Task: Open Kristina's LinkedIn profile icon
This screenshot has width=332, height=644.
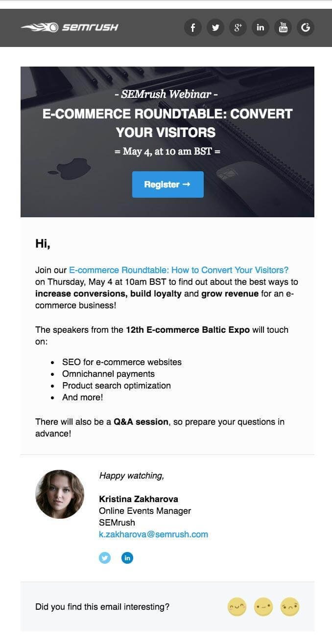Action: pos(127,558)
